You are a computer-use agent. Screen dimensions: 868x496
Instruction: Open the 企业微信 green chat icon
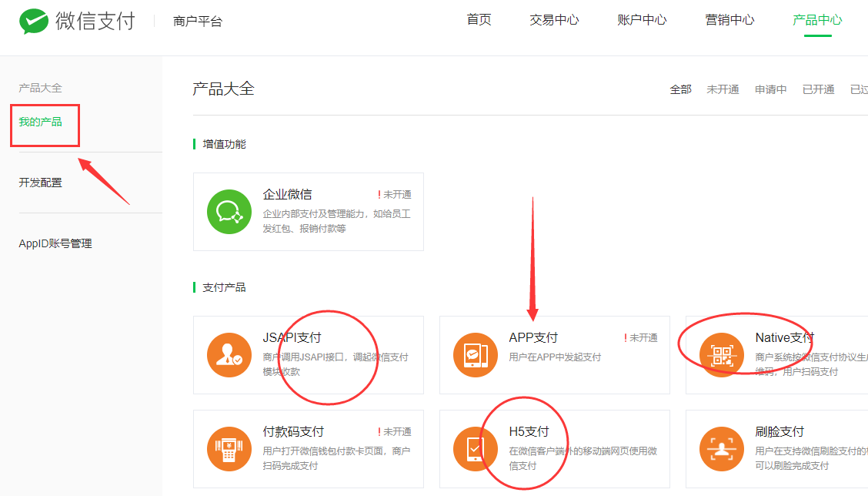(229, 212)
